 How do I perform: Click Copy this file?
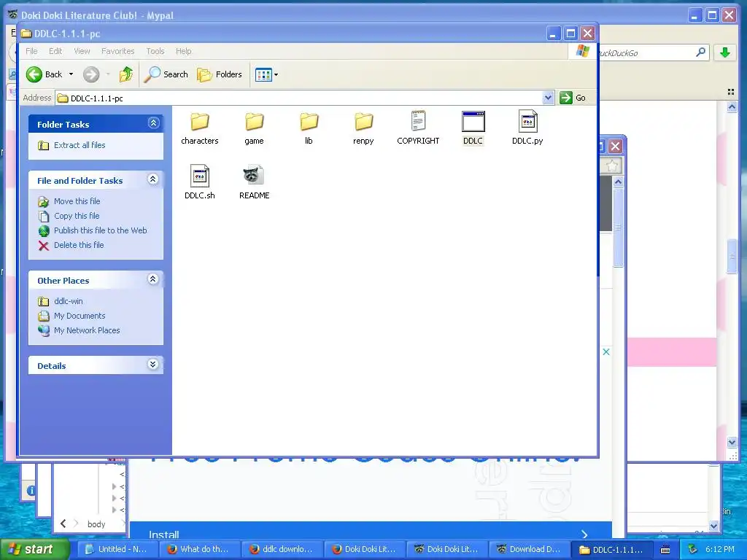click(x=69, y=216)
